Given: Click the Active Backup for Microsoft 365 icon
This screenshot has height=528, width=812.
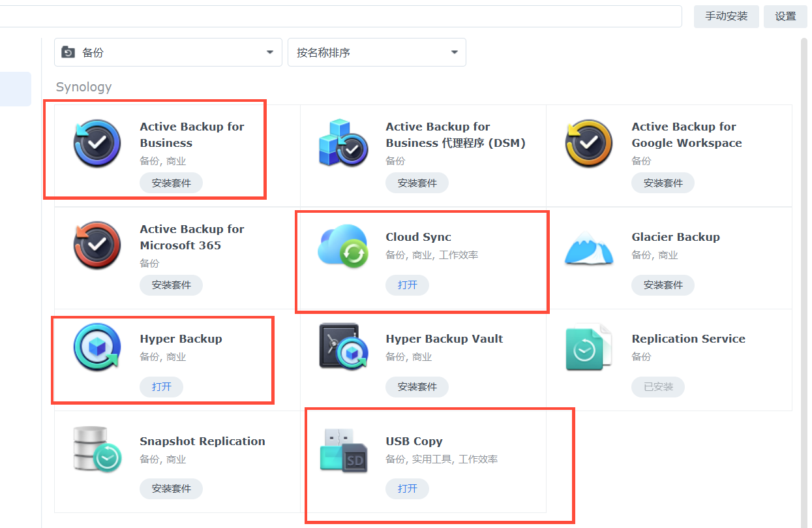Looking at the screenshot, I should click(97, 245).
